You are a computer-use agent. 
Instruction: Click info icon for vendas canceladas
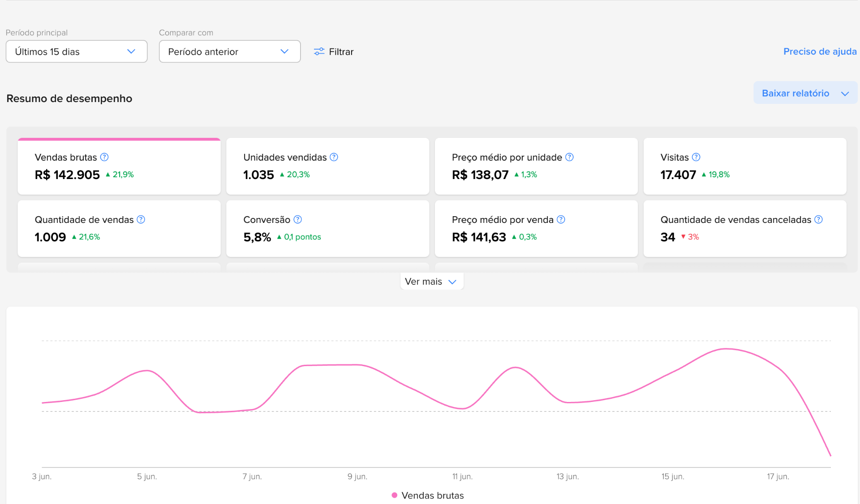[818, 219]
